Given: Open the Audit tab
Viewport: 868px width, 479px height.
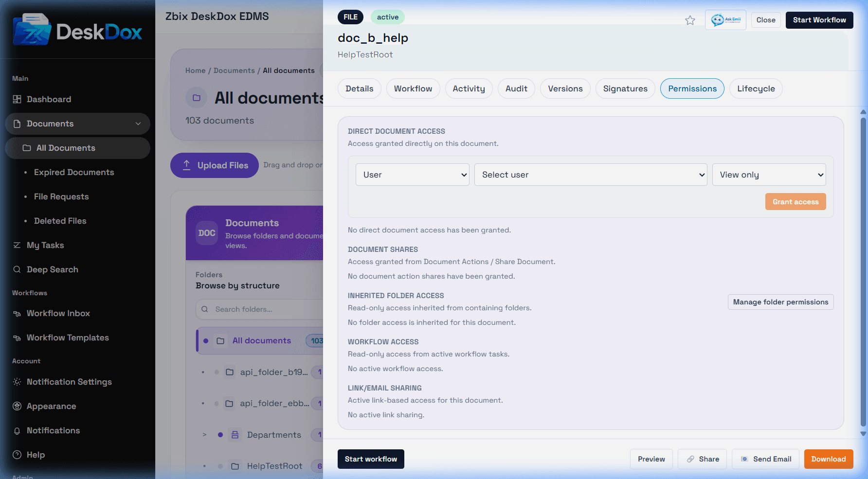Looking at the screenshot, I should click(516, 89).
